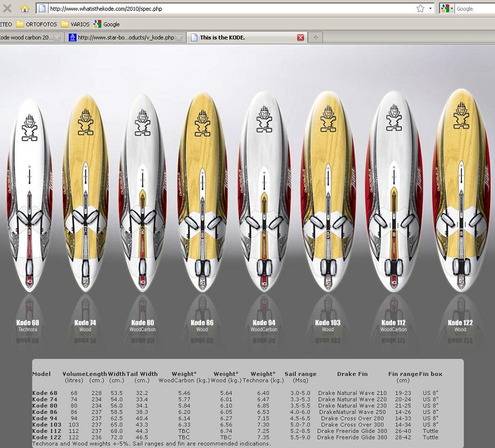This screenshot has height=448, width=495.
Task: Expand the address bar history dropdown arrow
Action: [431, 9]
